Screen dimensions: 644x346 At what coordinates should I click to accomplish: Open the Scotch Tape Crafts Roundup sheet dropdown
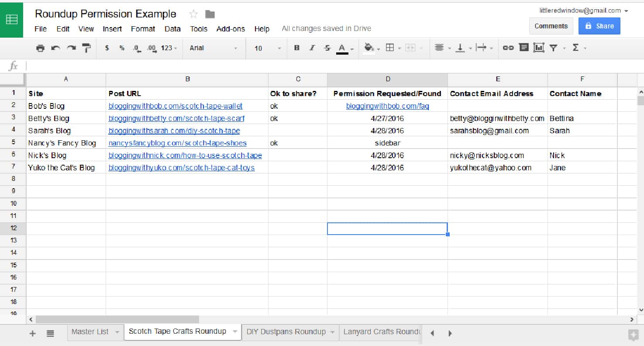(x=234, y=332)
